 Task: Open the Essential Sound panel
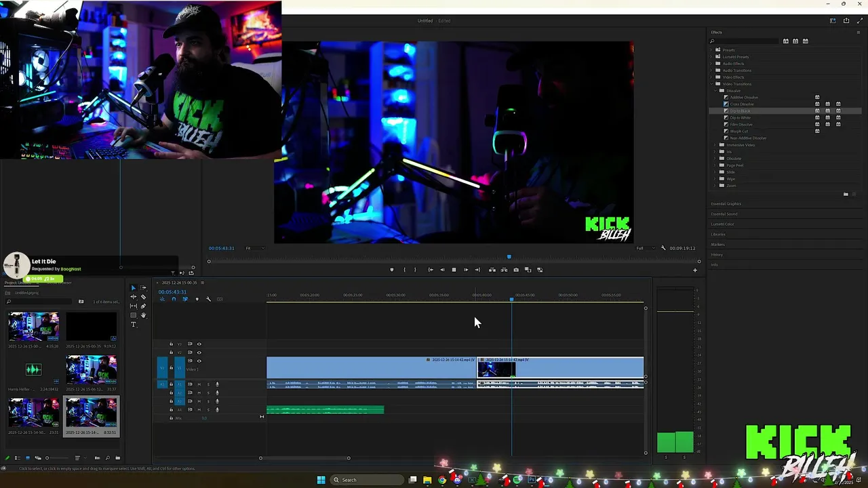(724, 214)
